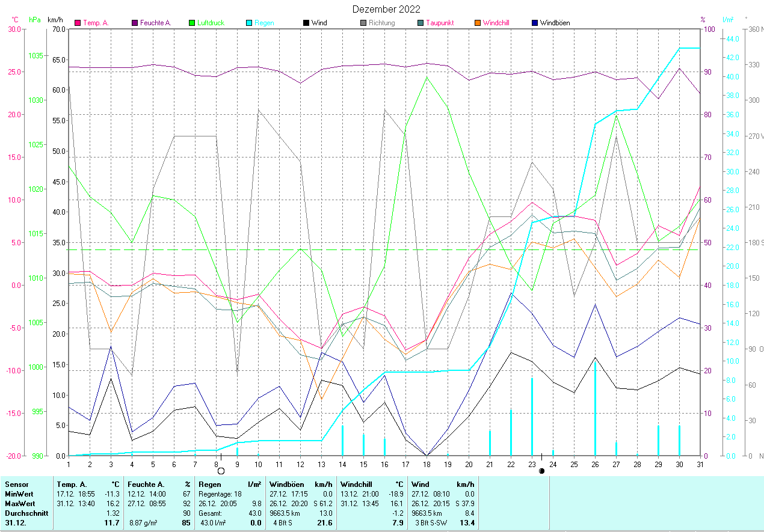Click the cyan Regen legend square
The width and height of the screenshot is (764, 532).
click(x=249, y=23)
